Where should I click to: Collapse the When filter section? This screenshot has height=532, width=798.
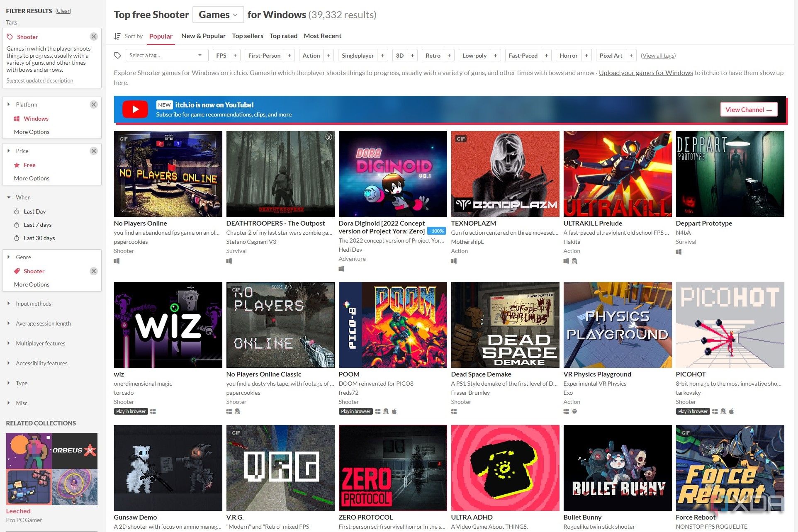click(23, 197)
